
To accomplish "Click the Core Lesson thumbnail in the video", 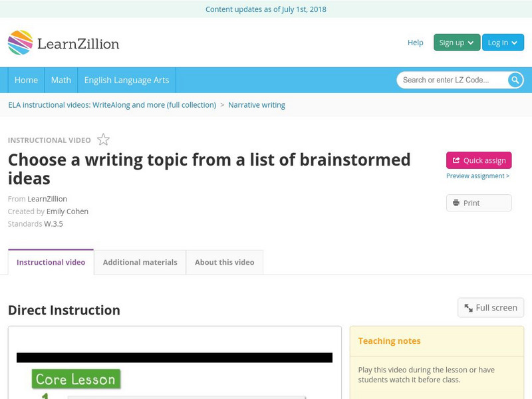I will [75, 379].
